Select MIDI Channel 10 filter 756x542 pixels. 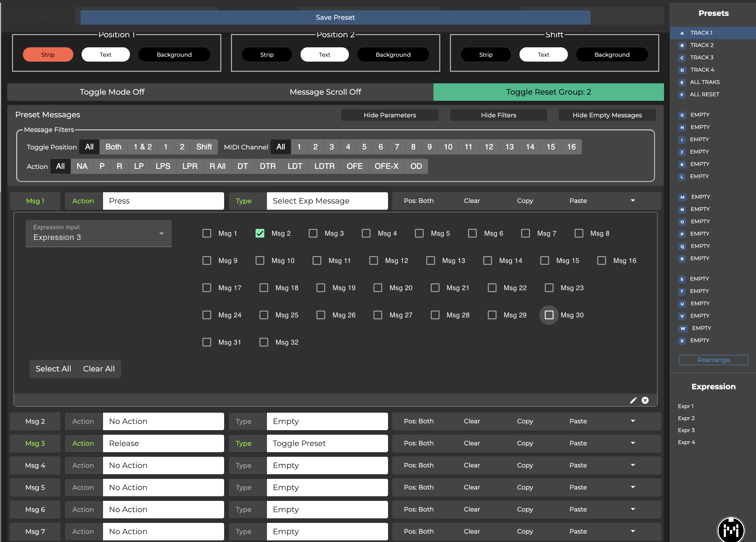(x=448, y=147)
